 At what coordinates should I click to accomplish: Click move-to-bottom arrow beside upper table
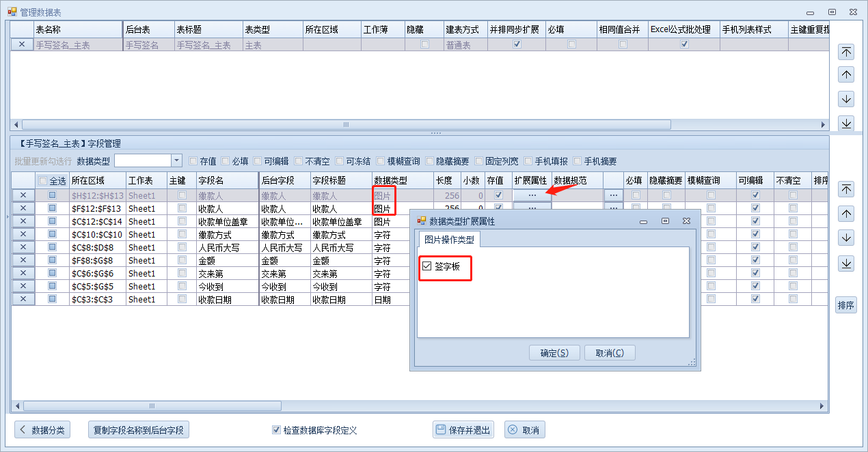(x=846, y=123)
